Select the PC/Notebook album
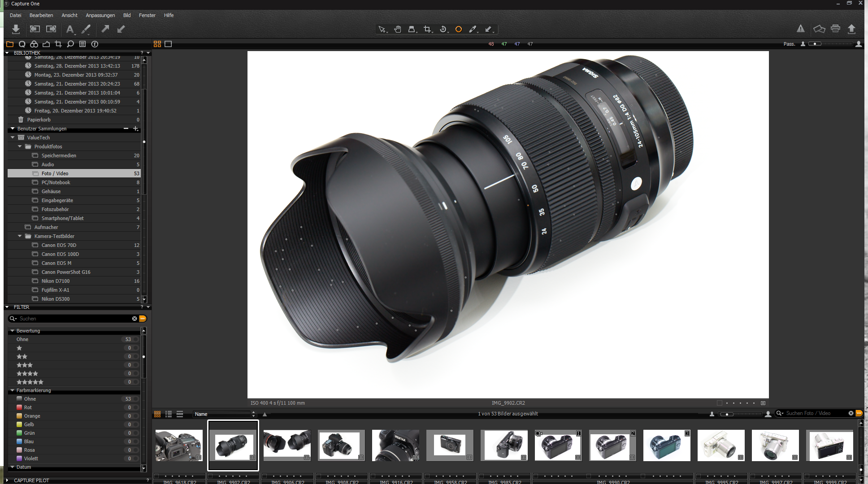Image resolution: width=868 pixels, height=484 pixels. click(56, 182)
